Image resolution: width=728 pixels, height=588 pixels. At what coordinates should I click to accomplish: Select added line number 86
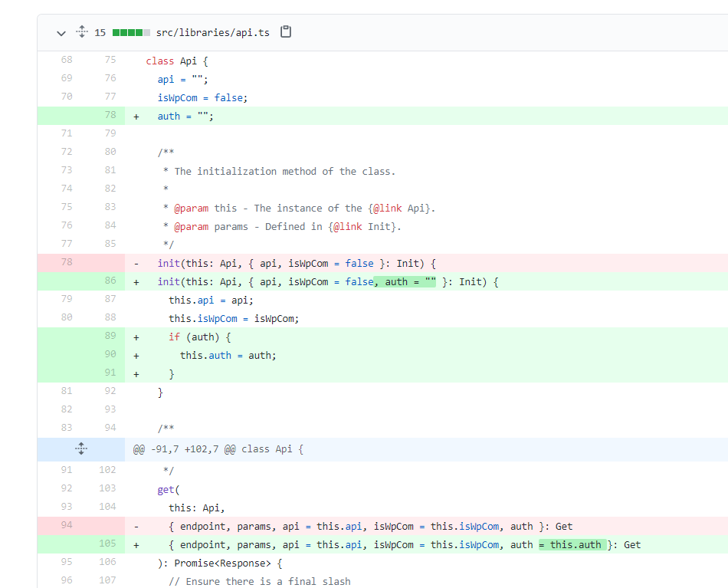pyautogui.click(x=110, y=281)
